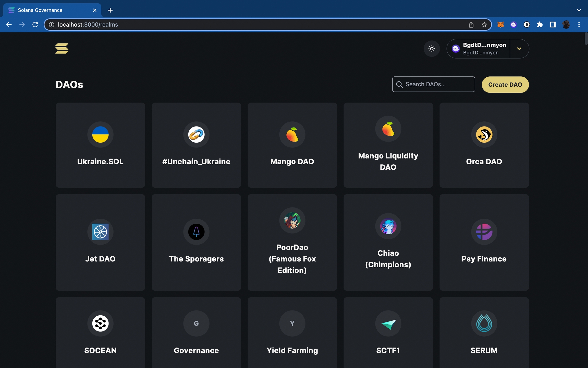Viewport: 588px width, 368px height.
Task: Open the Jet DAO icon
Action: (x=100, y=232)
